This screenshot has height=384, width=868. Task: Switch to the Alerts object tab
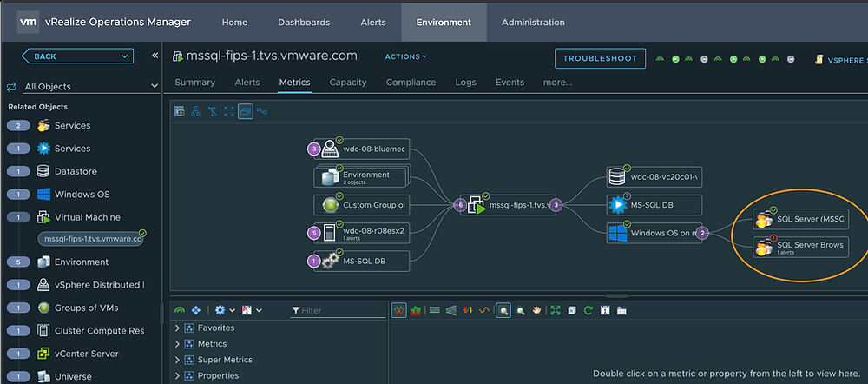point(247,82)
